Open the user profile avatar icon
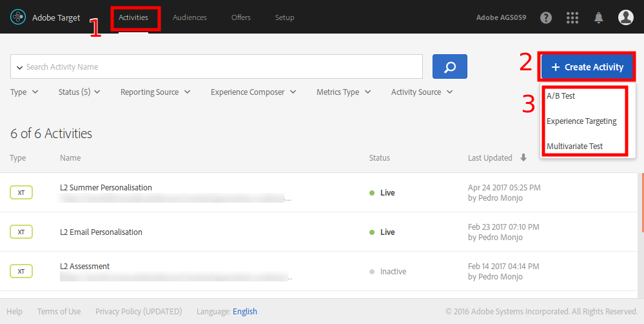The image size is (644, 324). (x=626, y=17)
